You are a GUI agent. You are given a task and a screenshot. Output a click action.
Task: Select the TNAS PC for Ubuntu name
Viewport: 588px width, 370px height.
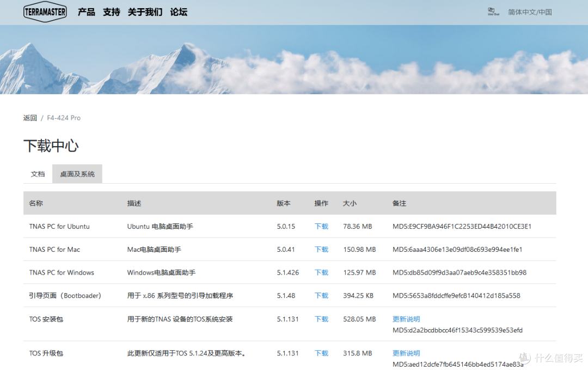click(x=59, y=226)
